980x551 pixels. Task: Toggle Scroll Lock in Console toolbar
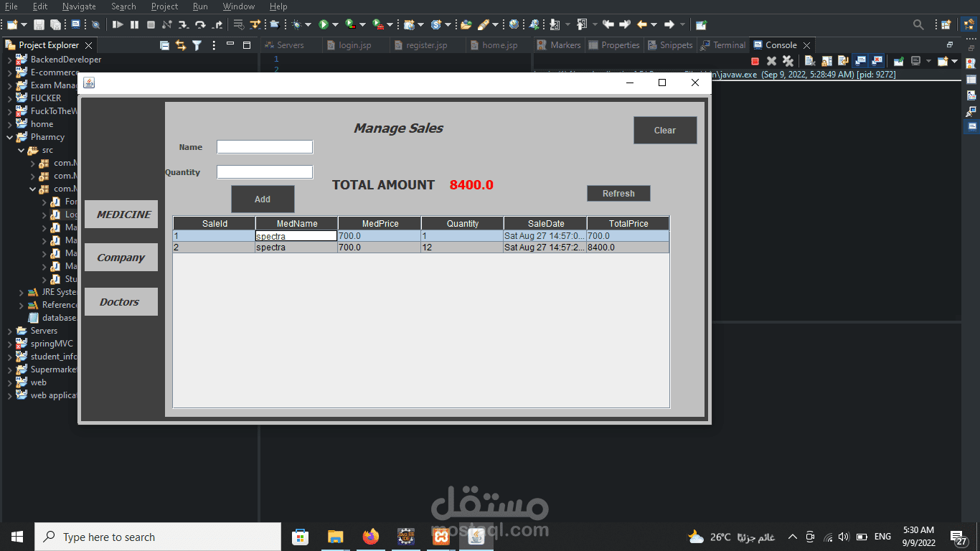826,61
